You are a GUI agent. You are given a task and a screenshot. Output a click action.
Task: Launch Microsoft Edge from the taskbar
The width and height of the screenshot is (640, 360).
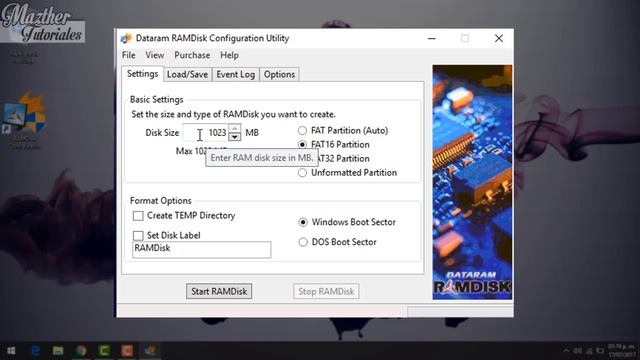point(36,351)
